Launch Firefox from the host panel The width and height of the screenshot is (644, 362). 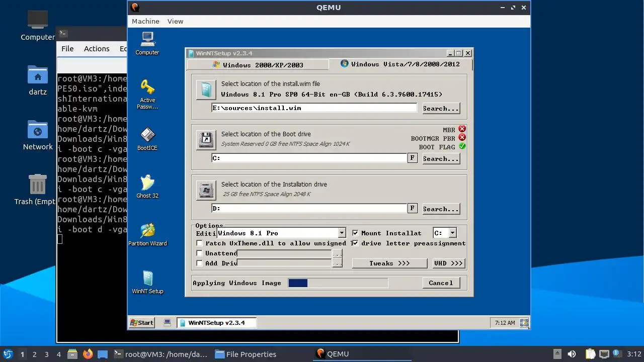(x=88, y=354)
